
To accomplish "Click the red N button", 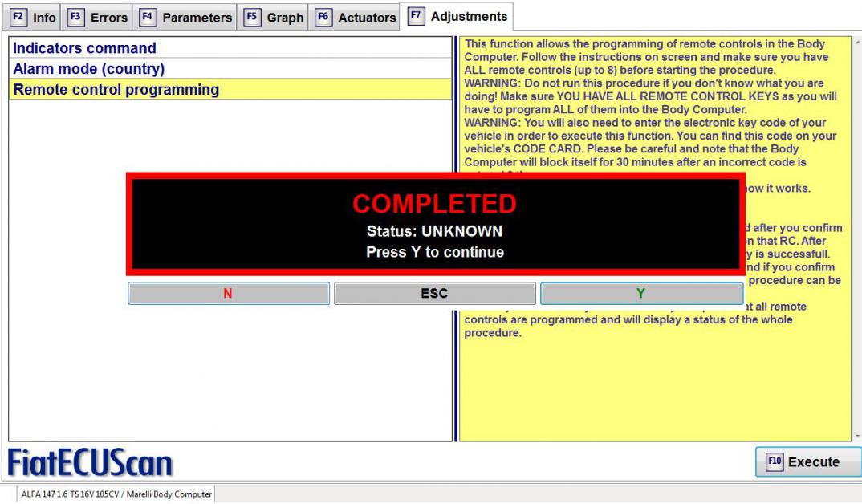I will coord(229,294).
